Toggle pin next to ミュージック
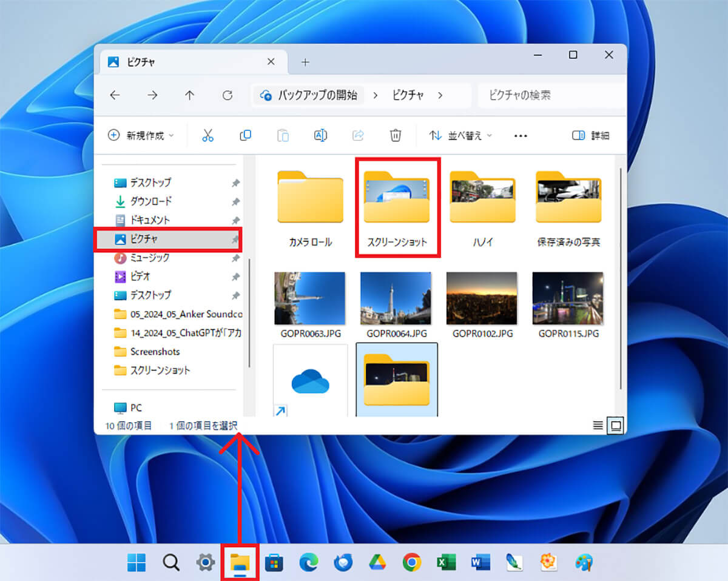 click(235, 258)
